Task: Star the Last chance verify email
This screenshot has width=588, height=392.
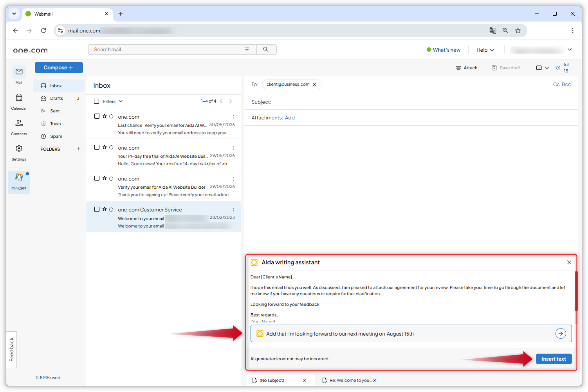Action: click(x=105, y=116)
